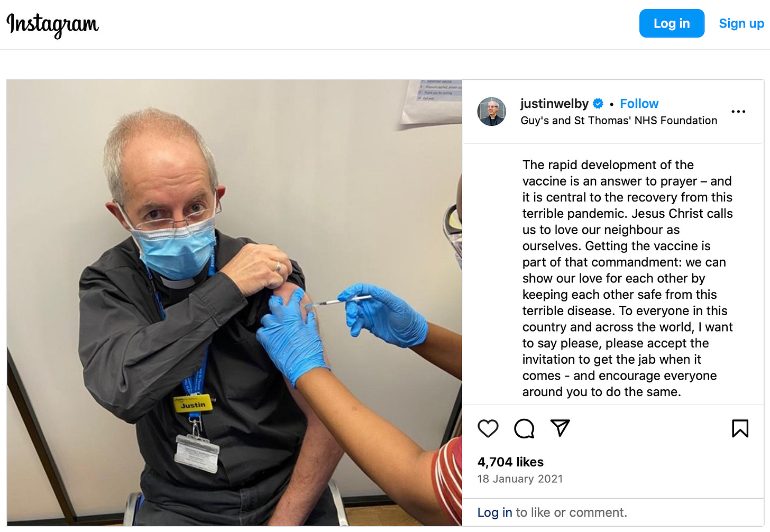Share post using paper plane icon

[x=560, y=428]
